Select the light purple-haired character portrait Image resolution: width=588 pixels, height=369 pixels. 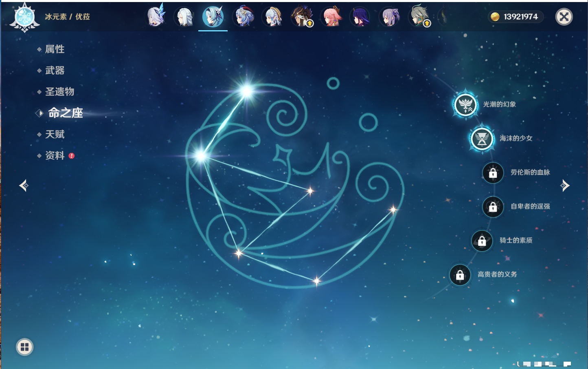(x=390, y=17)
